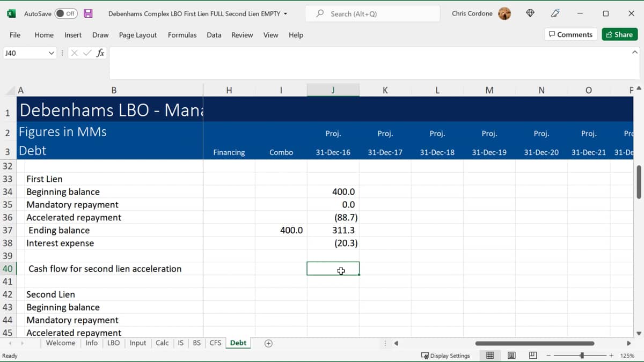Open the BS sheet tab
This screenshot has width=644, height=362.
(196, 343)
